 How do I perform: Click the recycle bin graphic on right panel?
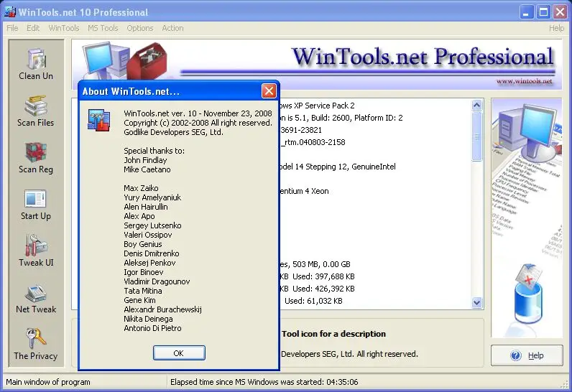click(x=528, y=294)
